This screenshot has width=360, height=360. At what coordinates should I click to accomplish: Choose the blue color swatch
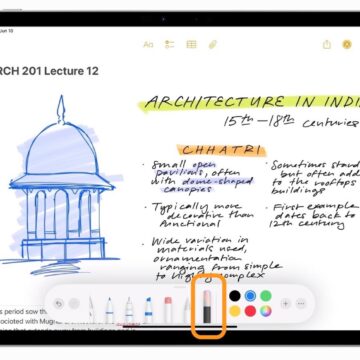coord(250,296)
